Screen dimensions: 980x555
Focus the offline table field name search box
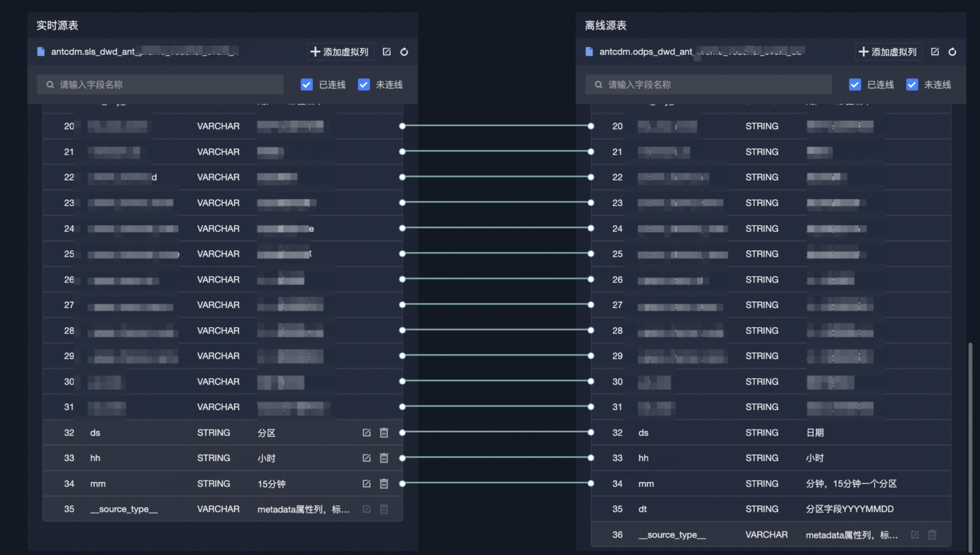709,84
